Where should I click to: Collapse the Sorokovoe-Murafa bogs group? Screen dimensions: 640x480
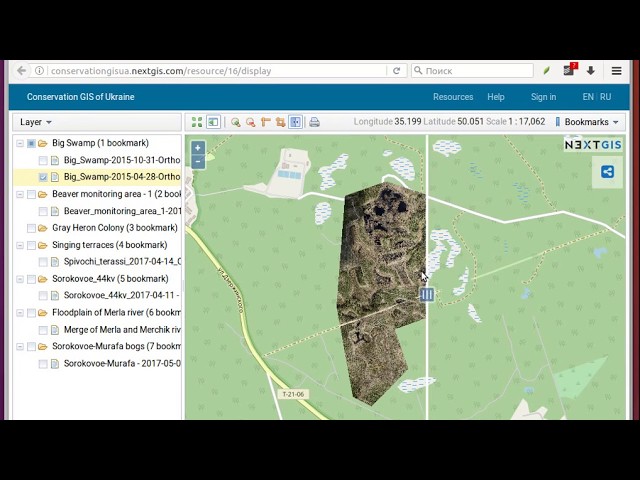(20, 347)
